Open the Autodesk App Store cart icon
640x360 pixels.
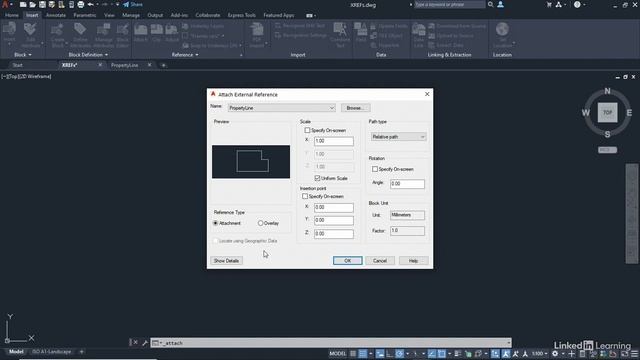[549, 4]
